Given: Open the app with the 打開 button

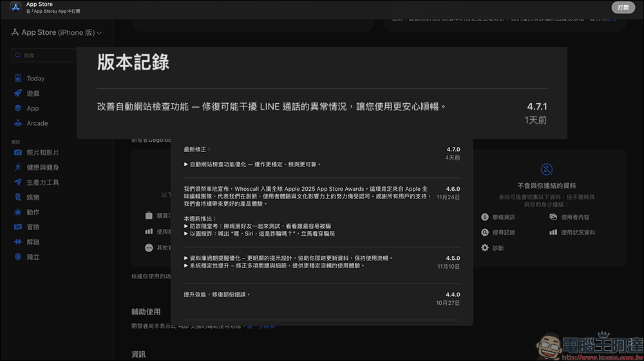Looking at the screenshot, I should pos(623,7).
